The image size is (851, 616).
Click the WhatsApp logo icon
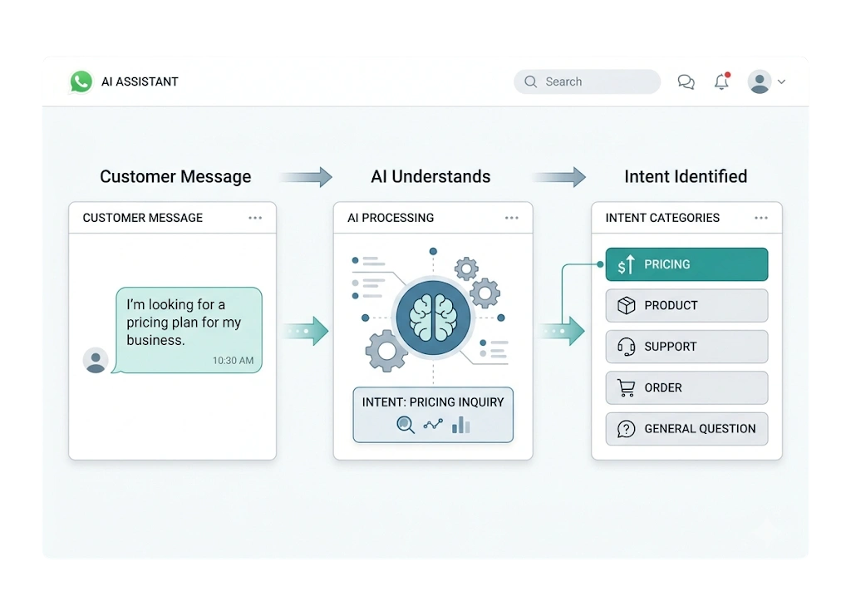click(81, 82)
